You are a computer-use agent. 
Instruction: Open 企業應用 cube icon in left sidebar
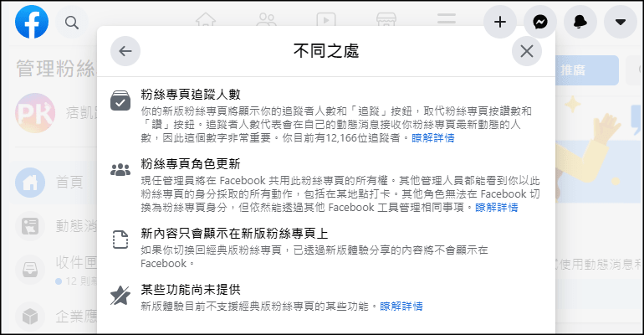coord(30,317)
